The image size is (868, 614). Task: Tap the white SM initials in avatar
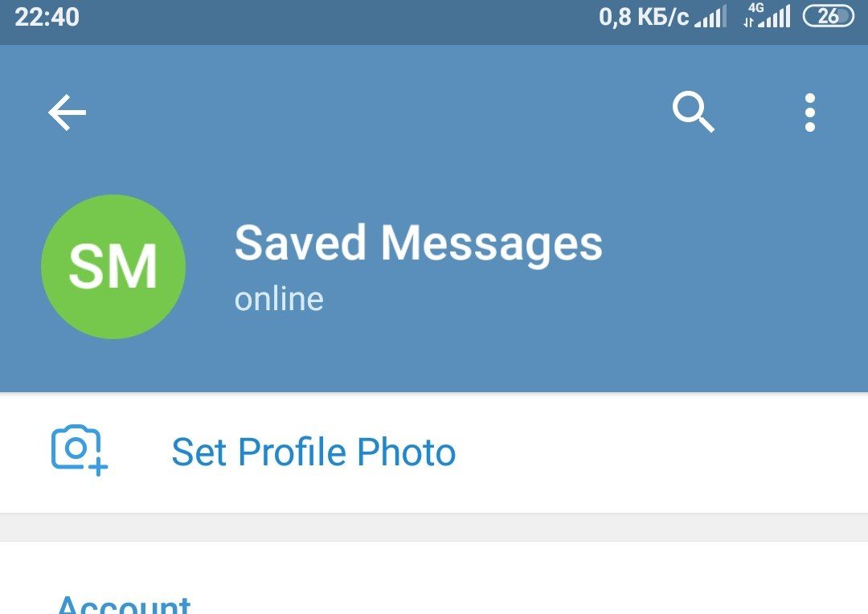pos(113,267)
